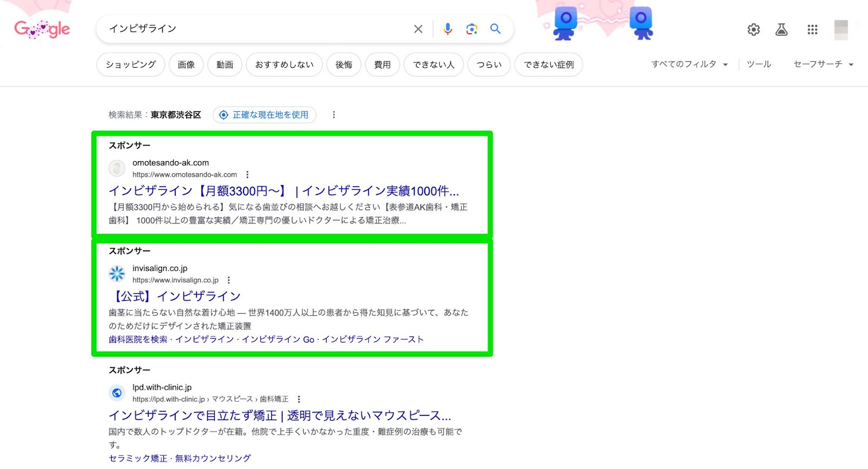Select the 画像 filter tab
This screenshot has width=868, height=469.
tap(186, 65)
